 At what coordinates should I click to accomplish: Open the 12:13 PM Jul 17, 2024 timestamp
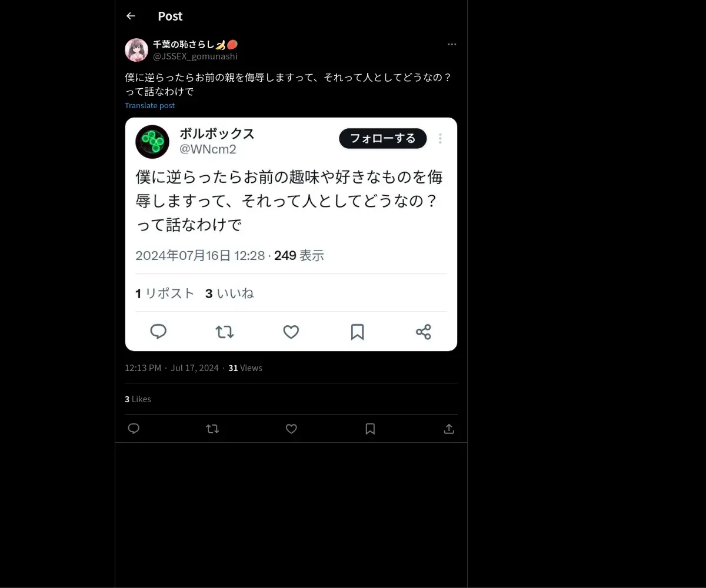(x=172, y=367)
